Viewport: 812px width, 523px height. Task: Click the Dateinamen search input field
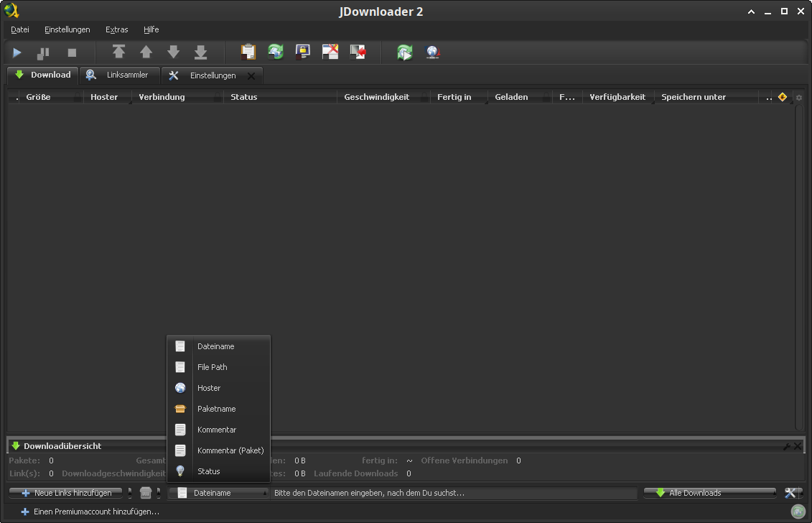(x=454, y=493)
